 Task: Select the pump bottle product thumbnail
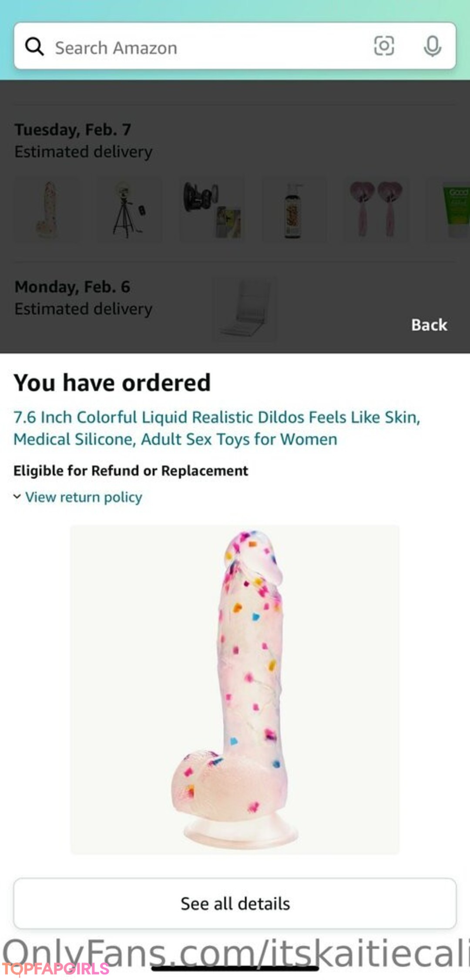[x=294, y=210]
